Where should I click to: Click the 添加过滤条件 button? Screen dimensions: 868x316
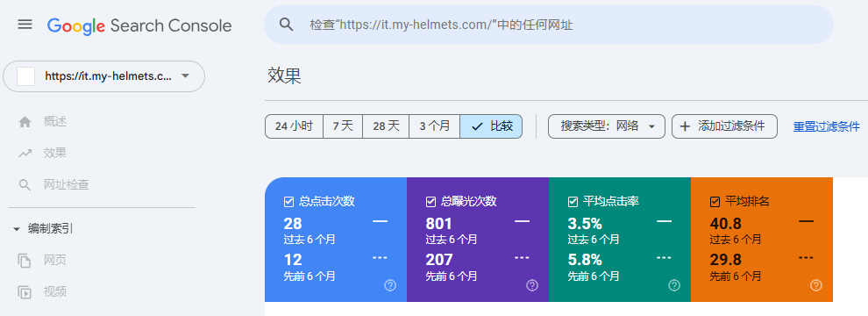pos(724,126)
